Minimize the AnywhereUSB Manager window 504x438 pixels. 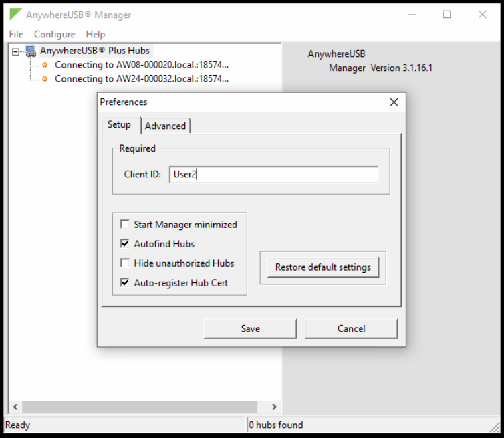pos(412,15)
